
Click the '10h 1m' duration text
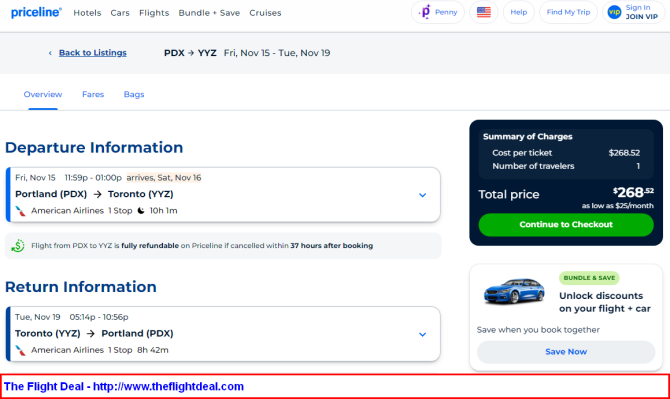[163, 211]
